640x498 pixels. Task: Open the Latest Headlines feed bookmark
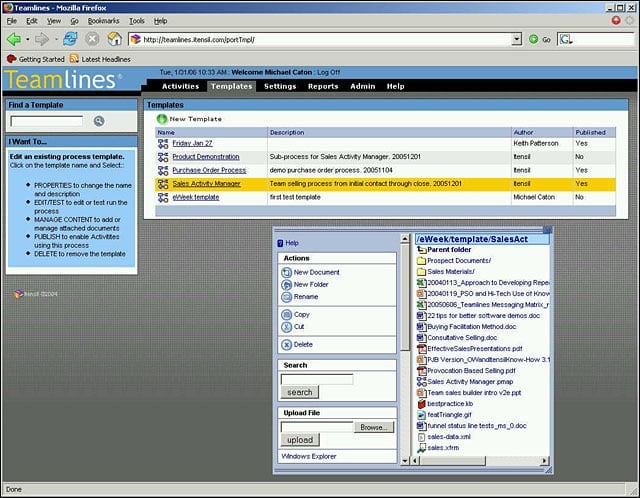tap(100, 59)
